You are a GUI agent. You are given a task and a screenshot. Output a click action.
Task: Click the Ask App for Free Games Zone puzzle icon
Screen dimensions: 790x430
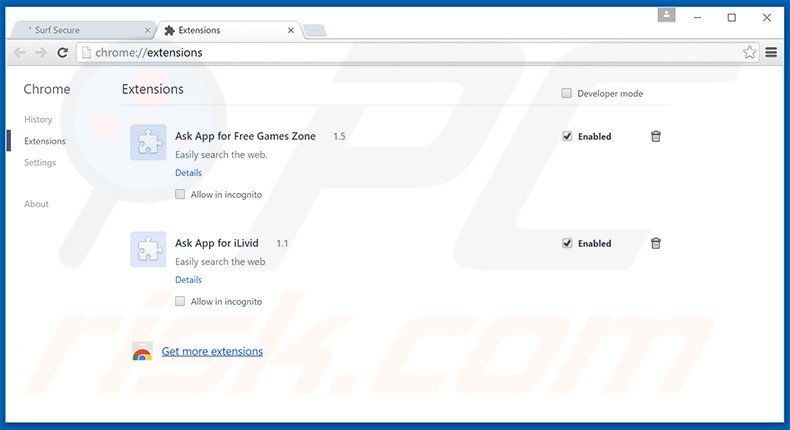[x=148, y=142]
